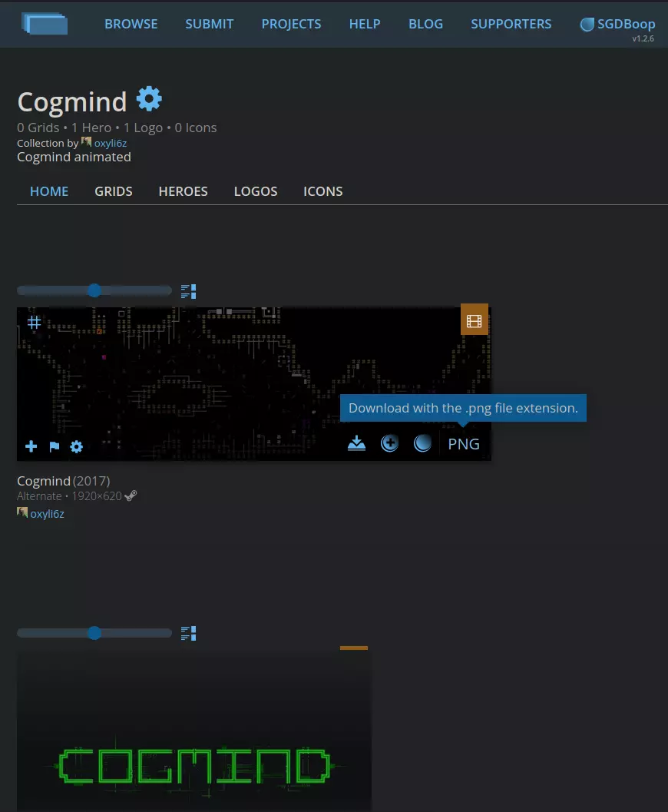Open the Help page

(x=365, y=24)
